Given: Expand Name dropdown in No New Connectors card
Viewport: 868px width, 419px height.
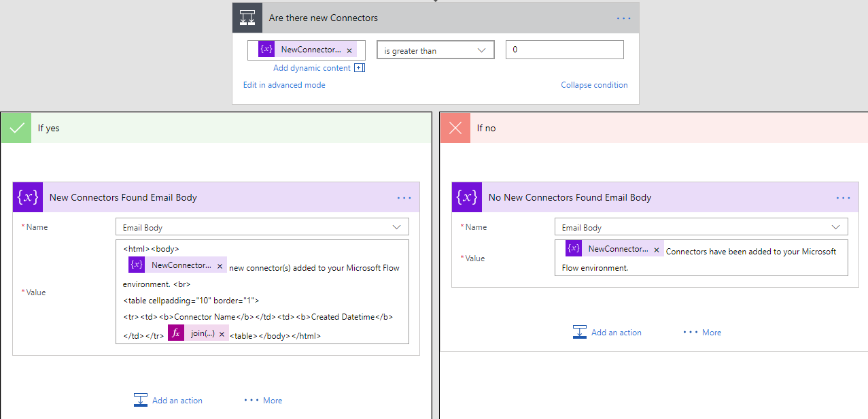Looking at the screenshot, I should (x=835, y=227).
